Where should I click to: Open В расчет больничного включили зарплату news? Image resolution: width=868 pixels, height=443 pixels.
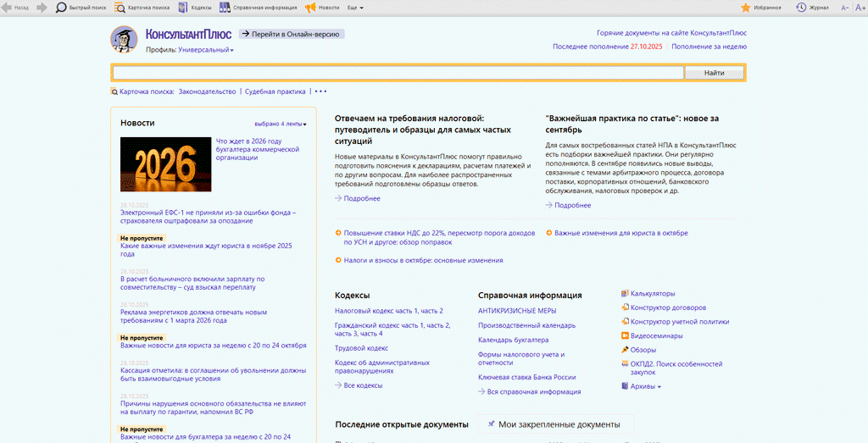[x=192, y=283]
